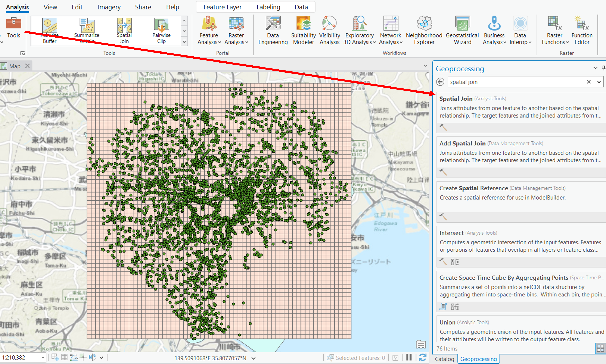Open the Help ribbon tab
606x364 pixels.
click(172, 7)
